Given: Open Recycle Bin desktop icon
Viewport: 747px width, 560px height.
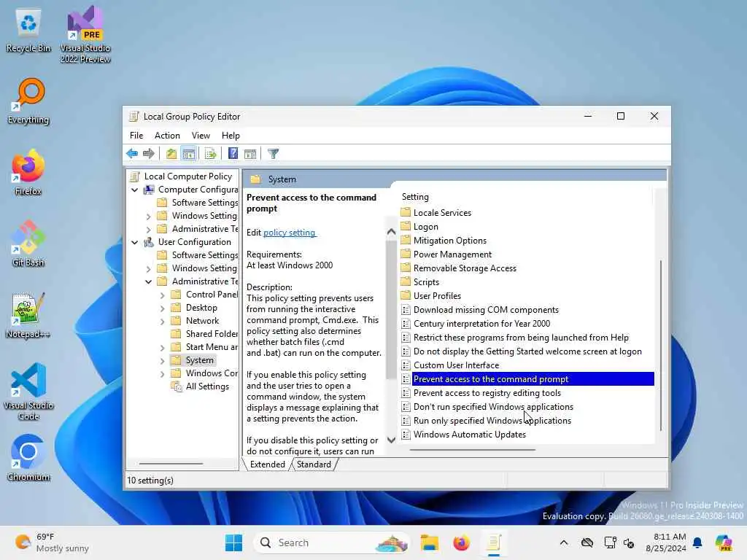Looking at the screenshot, I should click(28, 31).
